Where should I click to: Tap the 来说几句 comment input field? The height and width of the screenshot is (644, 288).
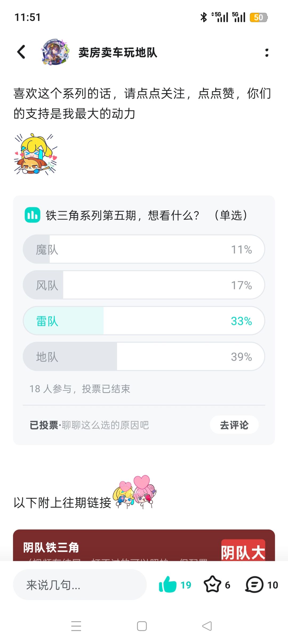point(80,585)
